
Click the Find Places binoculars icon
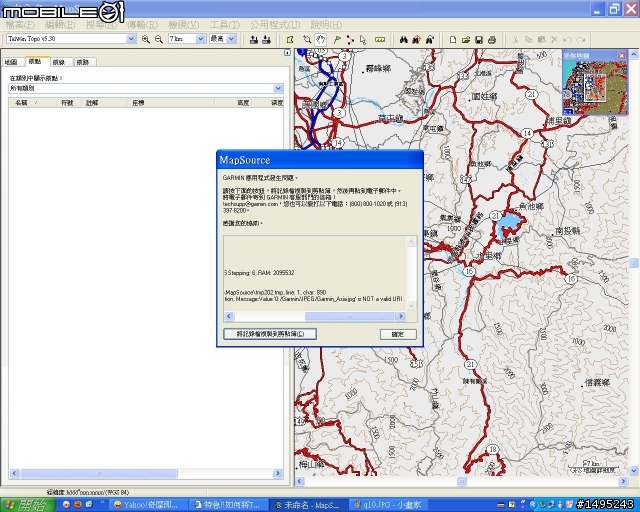tap(404, 40)
